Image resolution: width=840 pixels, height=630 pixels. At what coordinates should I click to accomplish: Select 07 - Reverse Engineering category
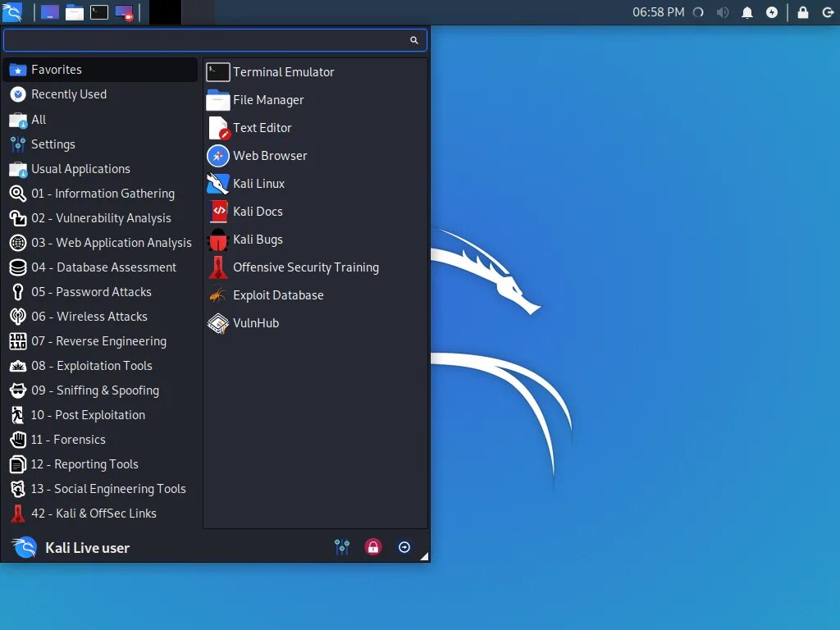(100, 340)
